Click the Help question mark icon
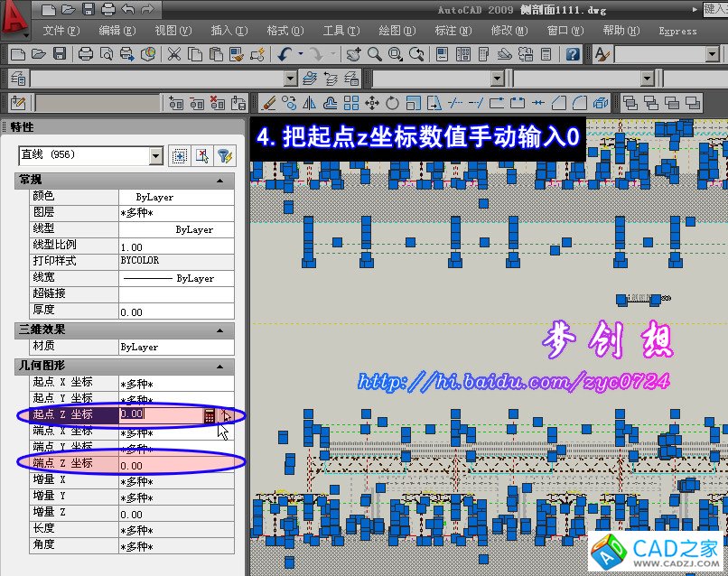 (x=573, y=54)
